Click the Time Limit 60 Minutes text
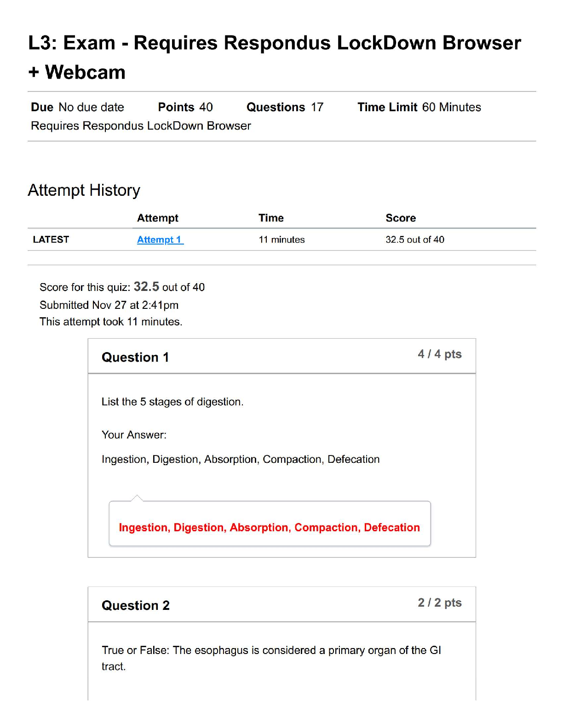563x728 pixels. click(419, 107)
